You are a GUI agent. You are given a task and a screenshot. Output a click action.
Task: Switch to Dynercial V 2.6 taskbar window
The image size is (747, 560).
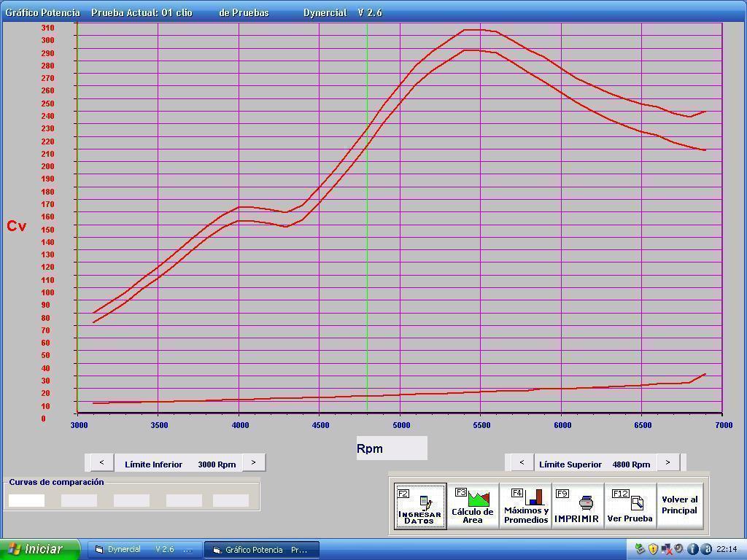point(144,550)
